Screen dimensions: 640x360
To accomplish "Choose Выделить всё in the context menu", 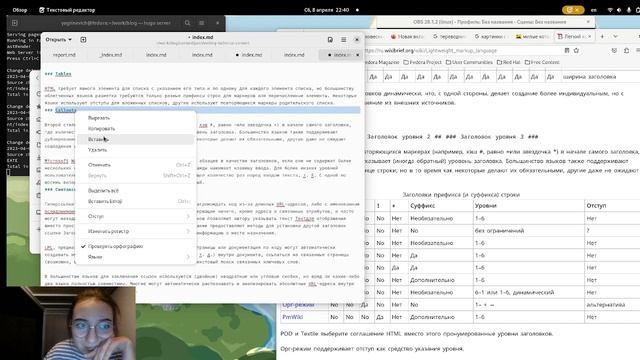I will pyautogui.click(x=103, y=191).
